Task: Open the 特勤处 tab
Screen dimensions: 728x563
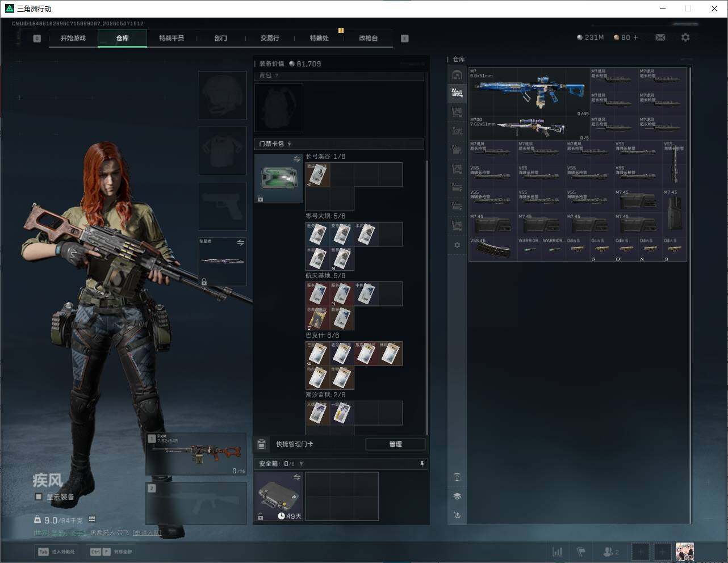Action: coord(319,38)
